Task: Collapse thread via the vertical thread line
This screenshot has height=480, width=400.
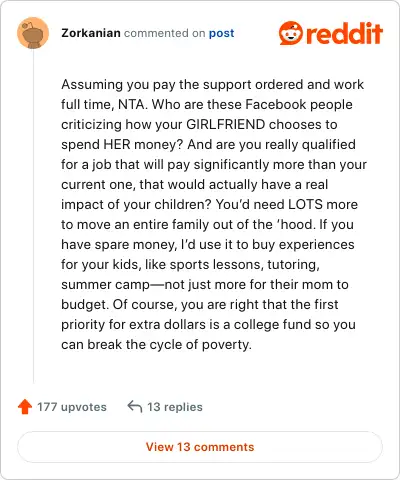Action: point(33,216)
